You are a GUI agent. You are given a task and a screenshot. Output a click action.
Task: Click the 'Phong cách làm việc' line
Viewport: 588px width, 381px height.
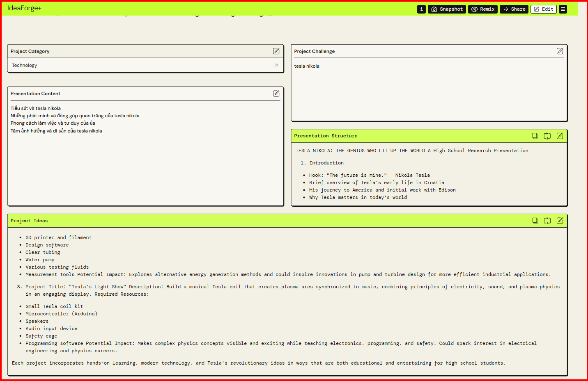tap(53, 123)
